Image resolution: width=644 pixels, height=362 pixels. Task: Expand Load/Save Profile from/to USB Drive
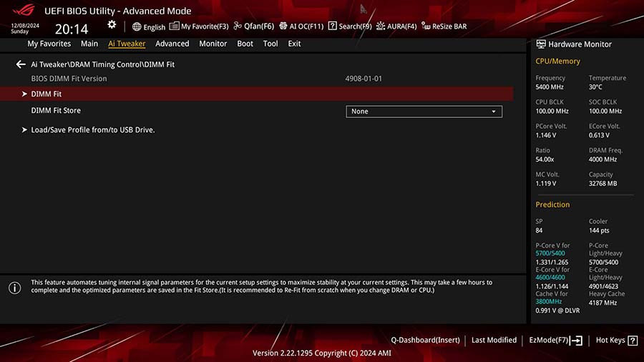point(93,129)
